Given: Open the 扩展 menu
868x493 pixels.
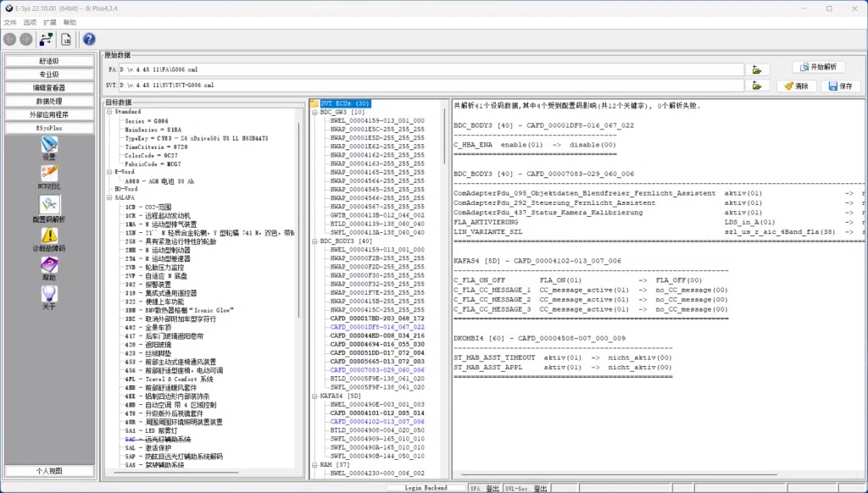Looking at the screenshot, I should pos(50,23).
